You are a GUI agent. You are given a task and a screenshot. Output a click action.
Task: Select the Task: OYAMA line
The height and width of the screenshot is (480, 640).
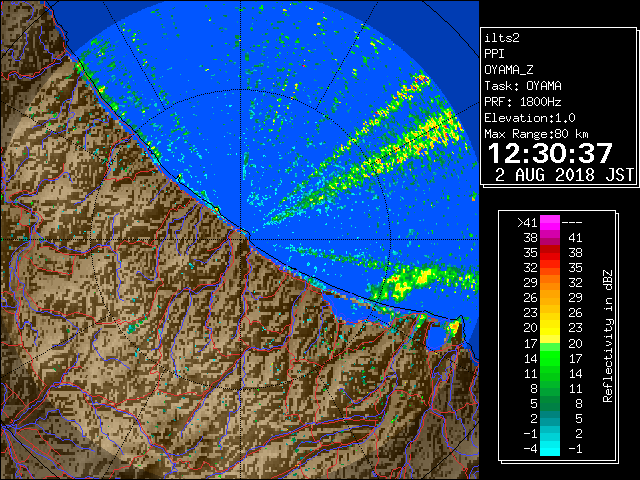click(523, 86)
